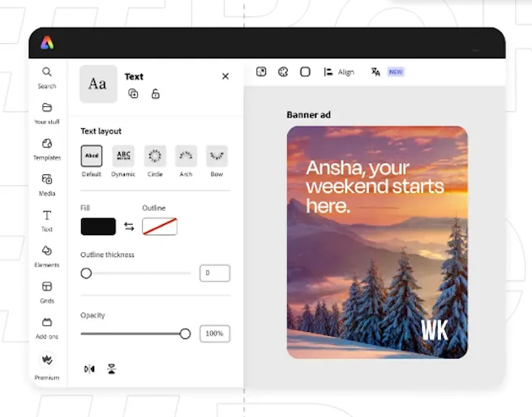Click the Outline thickness value field

(214, 273)
